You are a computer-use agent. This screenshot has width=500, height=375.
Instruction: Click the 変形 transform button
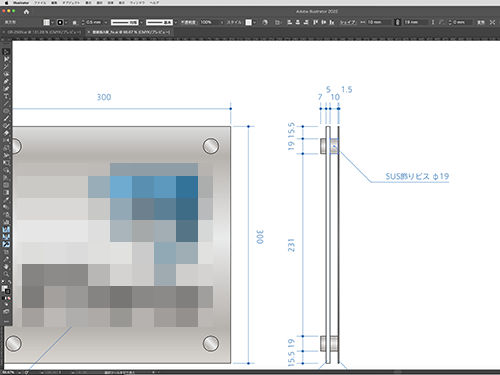480,22
